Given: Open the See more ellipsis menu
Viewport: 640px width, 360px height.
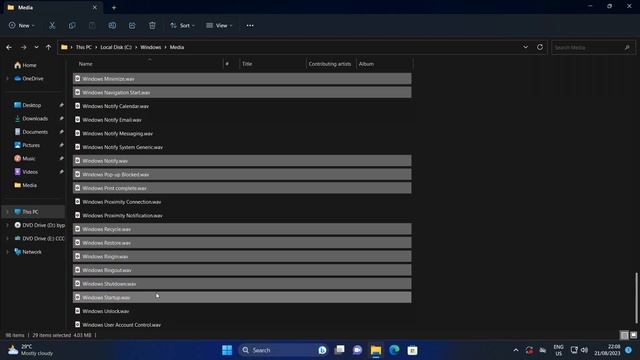Looking at the screenshot, I should tap(250, 25).
